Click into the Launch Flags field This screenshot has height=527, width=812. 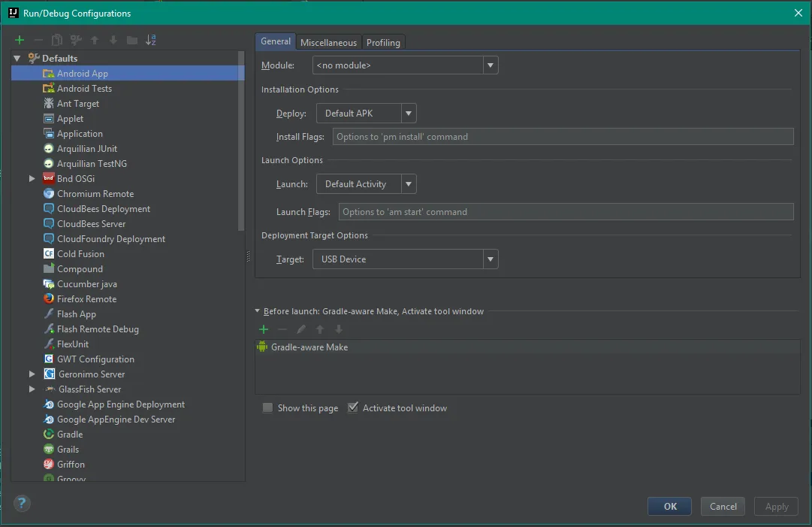(566, 212)
